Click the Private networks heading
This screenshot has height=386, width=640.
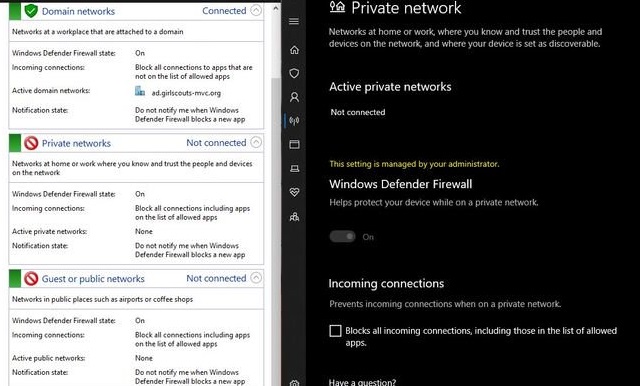[x=76, y=143]
